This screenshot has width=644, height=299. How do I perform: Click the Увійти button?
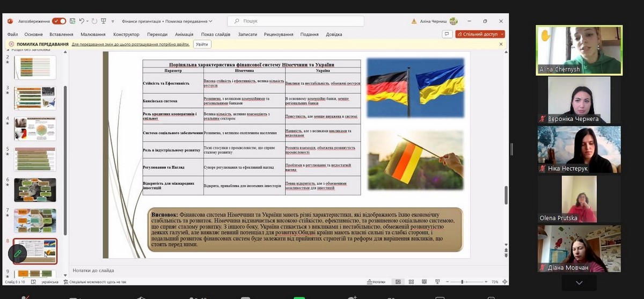click(202, 44)
